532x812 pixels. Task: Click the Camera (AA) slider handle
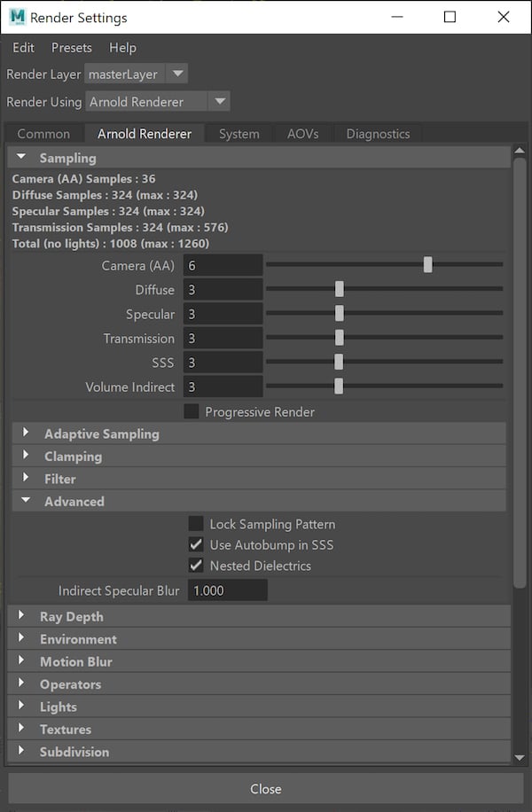point(428,264)
